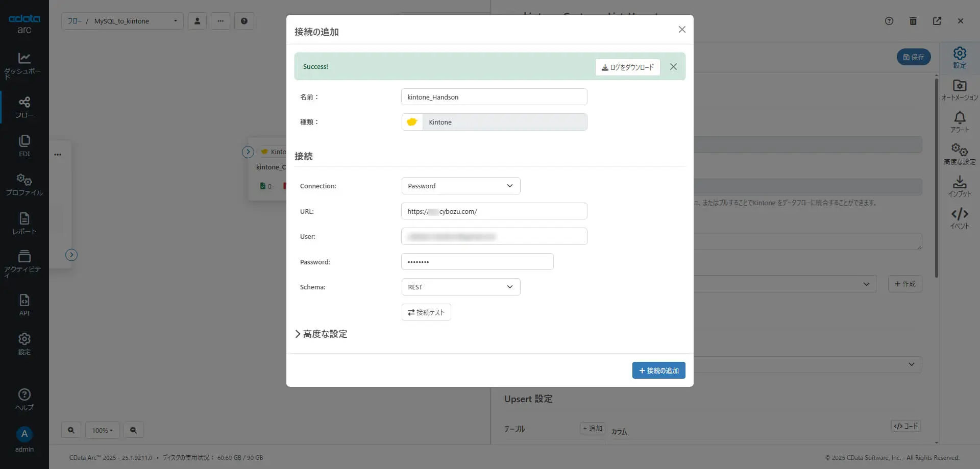
Task: Click the Save button in connector panel
Action: (x=914, y=57)
